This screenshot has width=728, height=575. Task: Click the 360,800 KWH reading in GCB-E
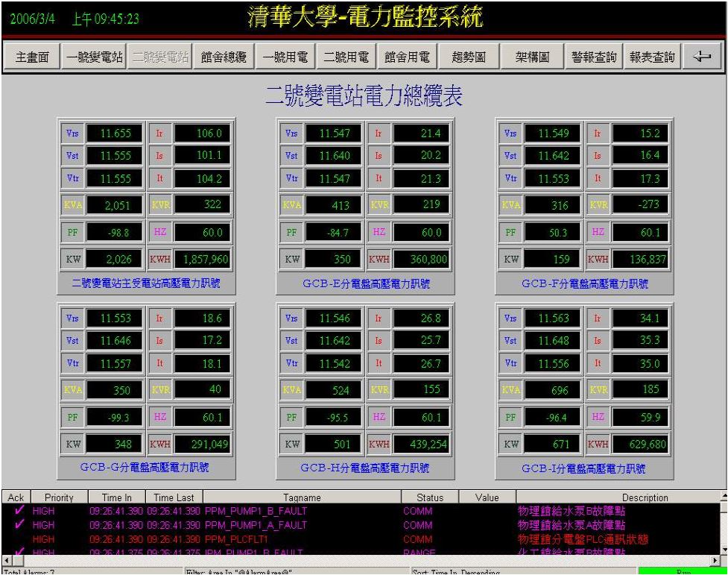pyautogui.click(x=421, y=259)
